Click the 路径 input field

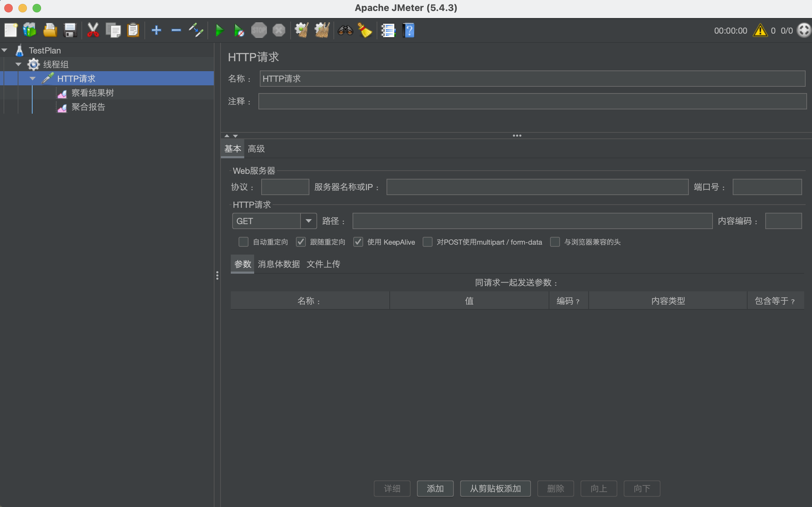coord(532,221)
